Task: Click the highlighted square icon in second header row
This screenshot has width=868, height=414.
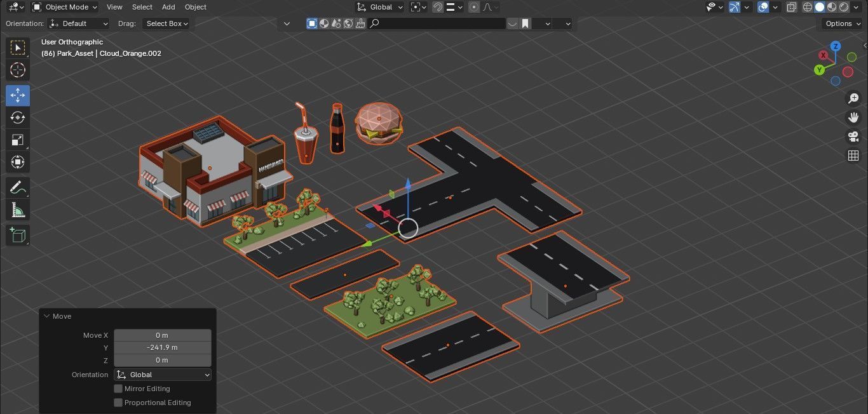Action: tap(312, 23)
